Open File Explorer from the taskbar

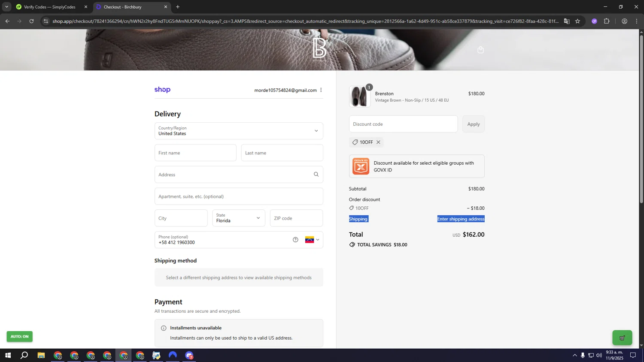coord(41,355)
